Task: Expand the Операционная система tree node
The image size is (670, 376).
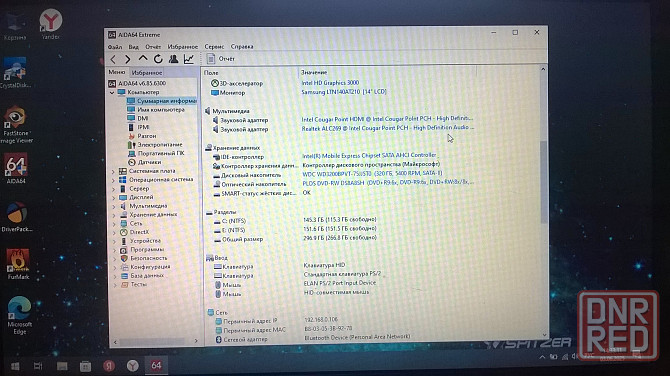Action: (113, 180)
